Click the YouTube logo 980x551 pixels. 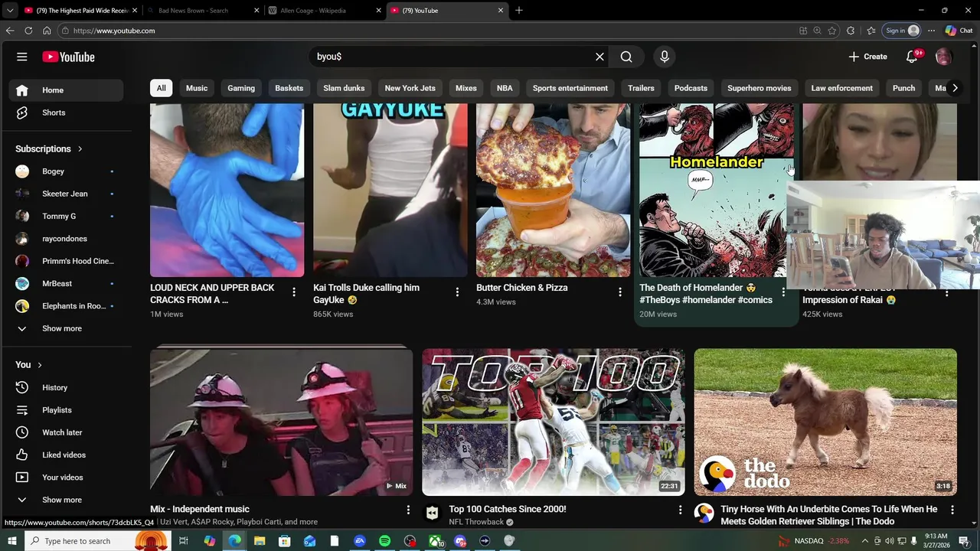tap(69, 57)
